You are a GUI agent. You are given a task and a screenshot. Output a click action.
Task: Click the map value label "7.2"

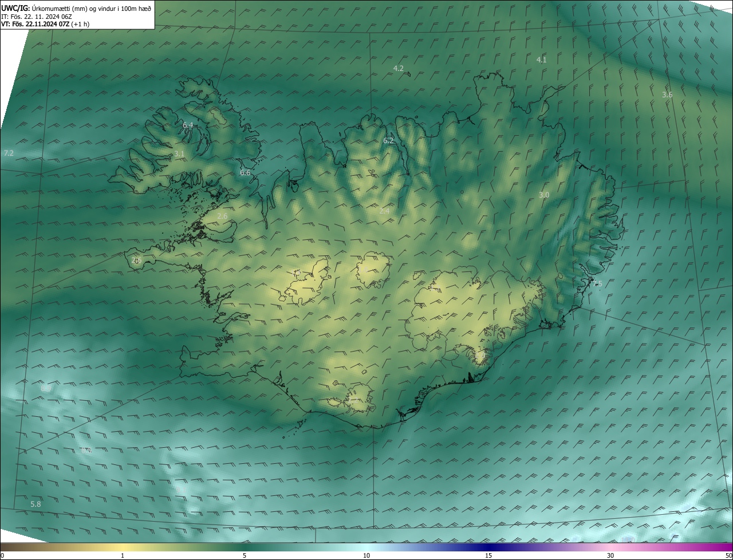coord(9,153)
